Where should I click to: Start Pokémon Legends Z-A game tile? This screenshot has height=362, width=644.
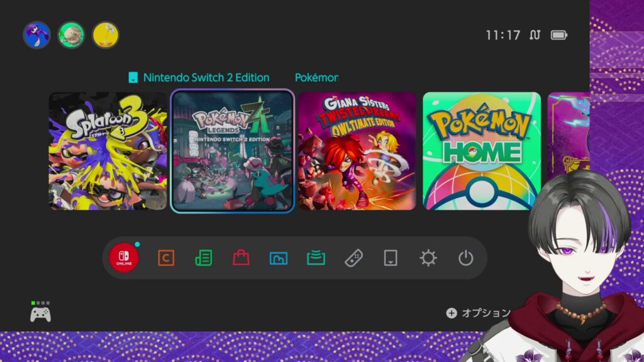coord(233,151)
